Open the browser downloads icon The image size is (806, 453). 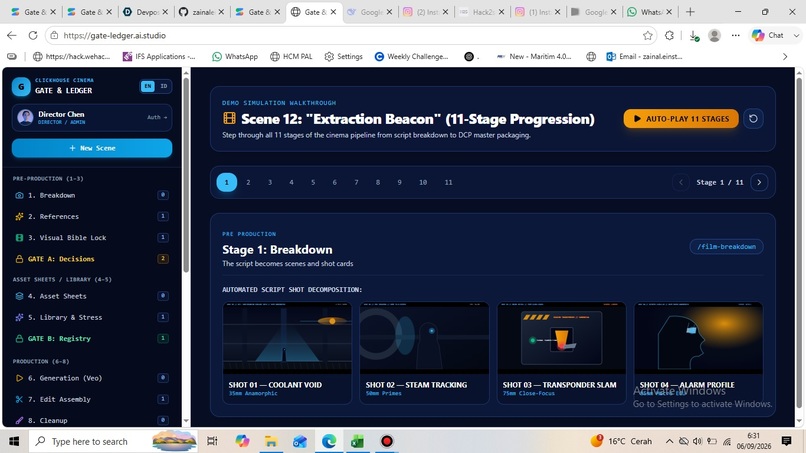[x=693, y=35]
